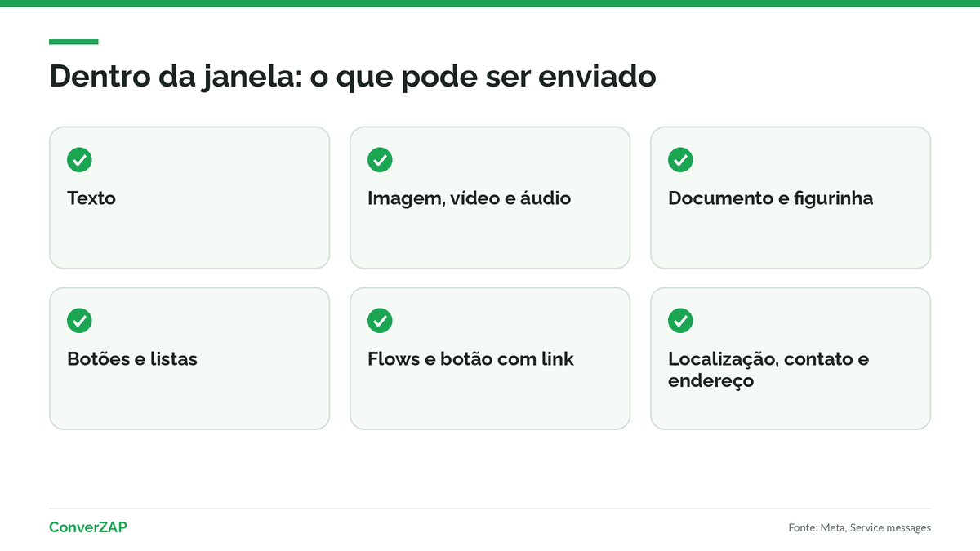
Task: Select the 'Imagem, vídeo e áudio' label
Action: coord(469,198)
